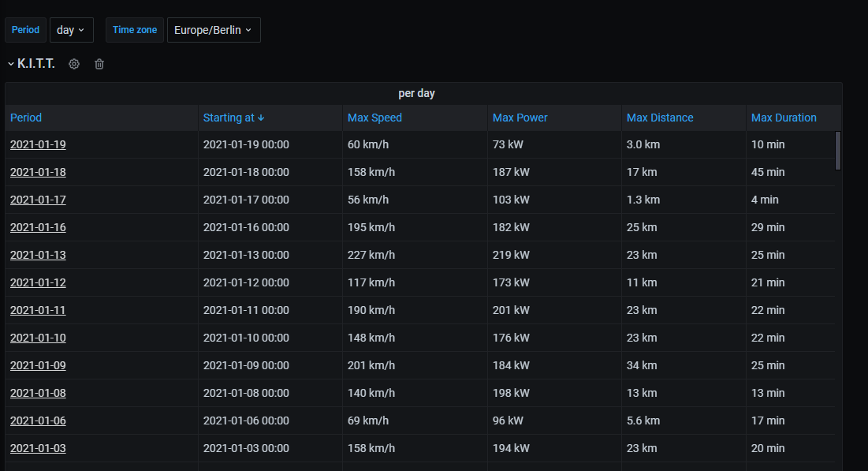The image size is (868, 471).
Task: Open the 2021-01-10 period link
Action: (x=38, y=338)
